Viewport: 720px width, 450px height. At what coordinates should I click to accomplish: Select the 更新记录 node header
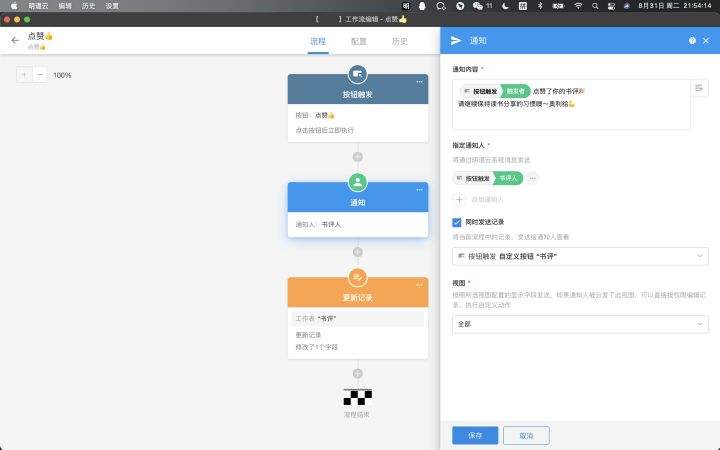[358, 292]
